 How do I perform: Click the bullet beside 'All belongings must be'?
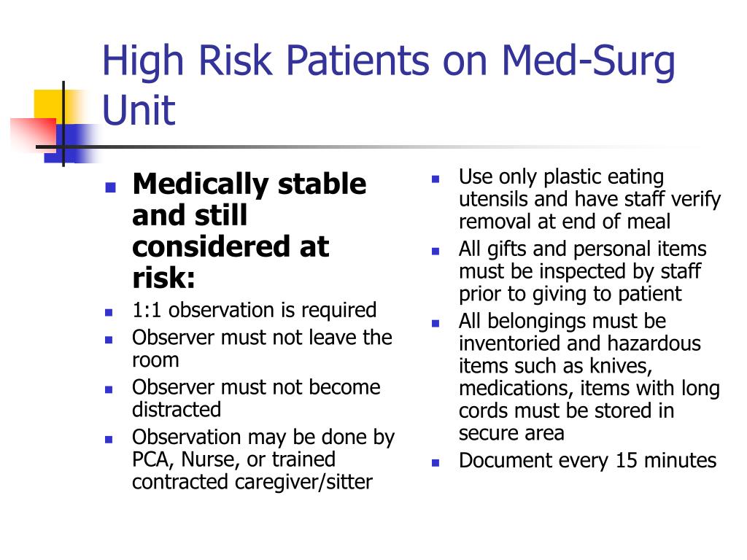(436, 323)
